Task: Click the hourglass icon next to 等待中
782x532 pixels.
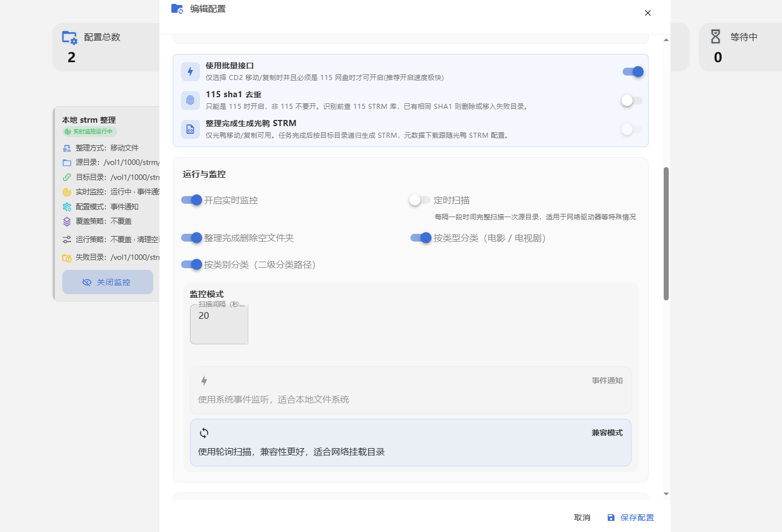Action: coord(716,37)
